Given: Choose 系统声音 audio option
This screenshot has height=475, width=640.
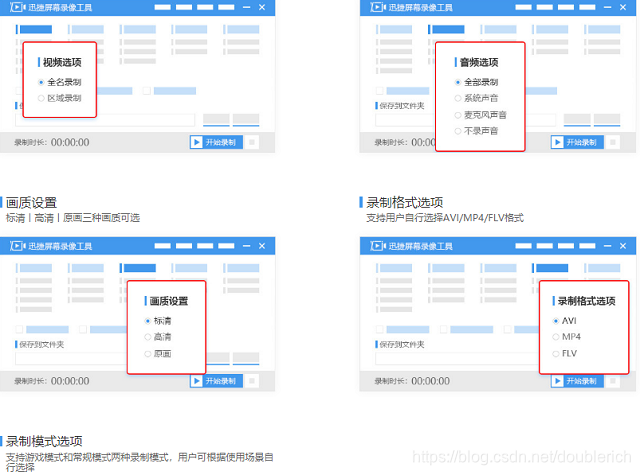Looking at the screenshot, I should (x=458, y=98).
